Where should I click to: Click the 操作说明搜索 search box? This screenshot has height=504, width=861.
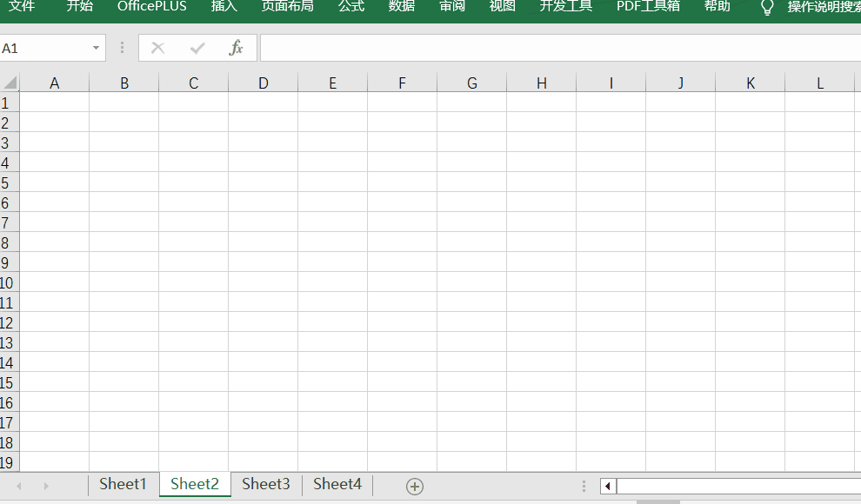[x=824, y=7]
